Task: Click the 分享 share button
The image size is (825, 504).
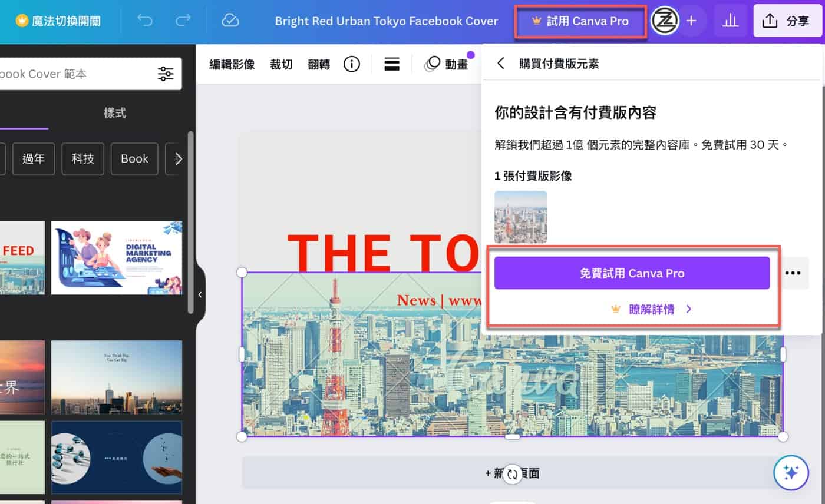Action: click(x=787, y=21)
